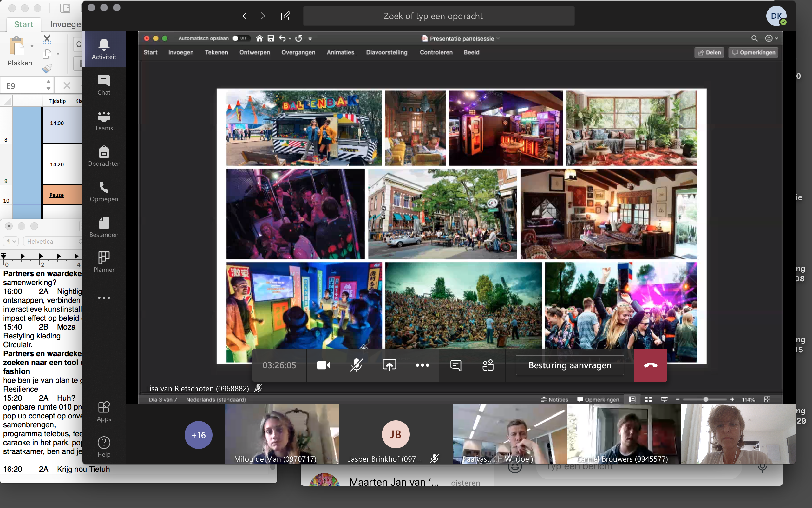This screenshot has width=812, height=508.
Task: Open the Teams section in sidebar
Action: (104, 120)
